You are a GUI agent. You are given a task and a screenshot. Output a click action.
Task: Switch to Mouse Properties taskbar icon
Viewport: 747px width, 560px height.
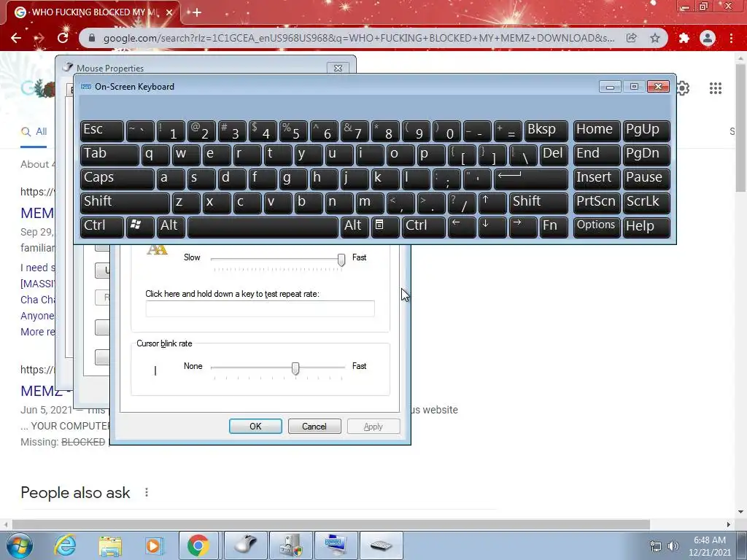pyautogui.click(x=245, y=545)
